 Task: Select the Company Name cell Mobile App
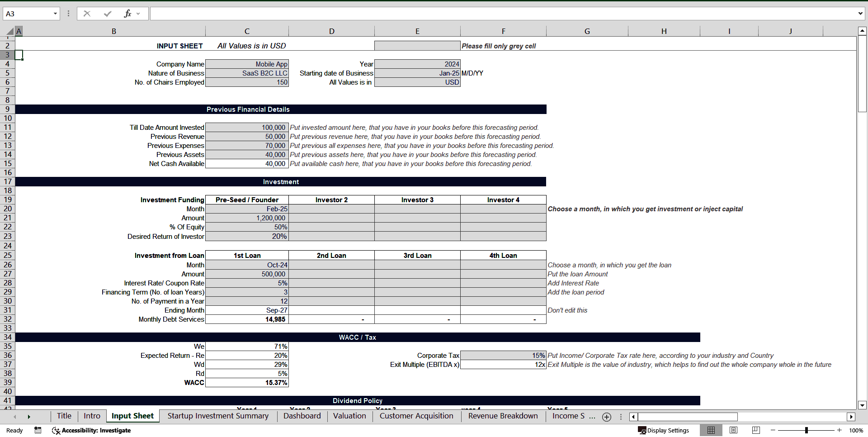point(247,64)
